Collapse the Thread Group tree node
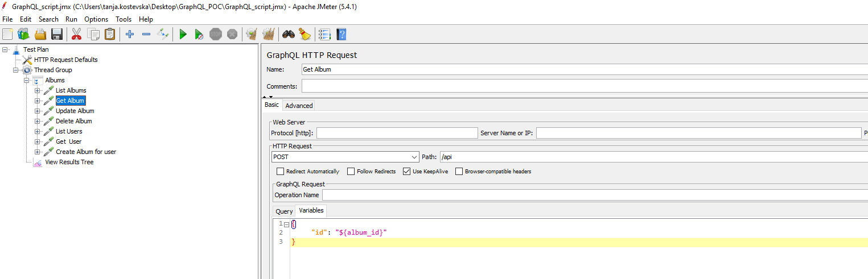Image resolution: width=868 pixels, height=279 pixels. (16, 70)
